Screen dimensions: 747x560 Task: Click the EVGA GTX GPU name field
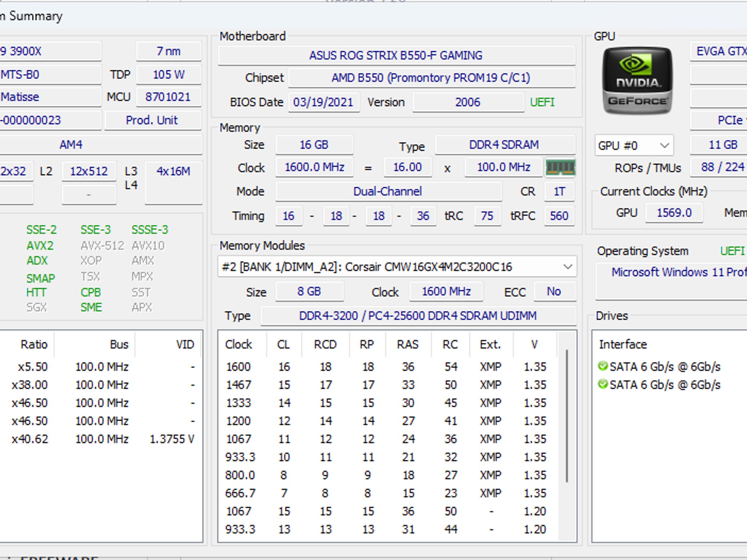tap(719, 51)
